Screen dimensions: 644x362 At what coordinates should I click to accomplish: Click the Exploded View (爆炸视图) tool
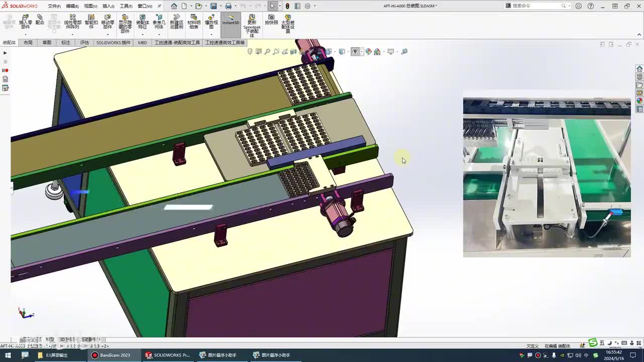[211, 22]
